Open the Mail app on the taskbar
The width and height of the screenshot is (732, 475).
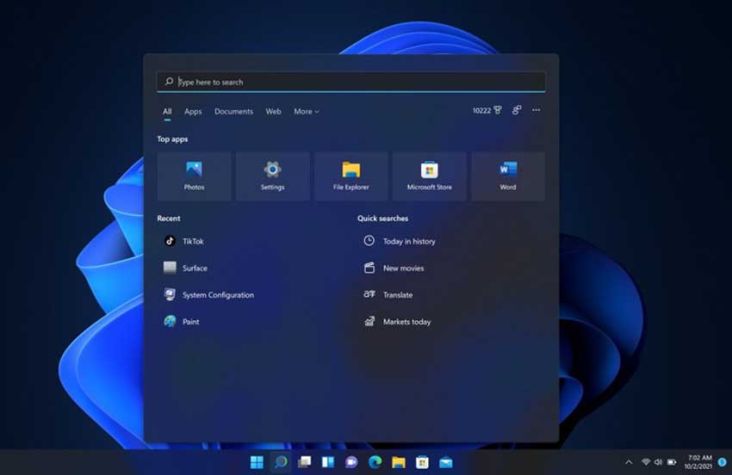pos(446,462)
